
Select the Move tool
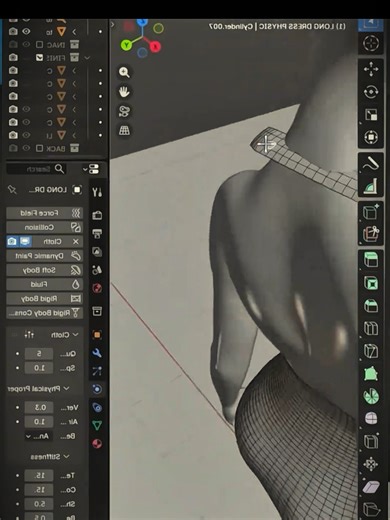(371, 69)
